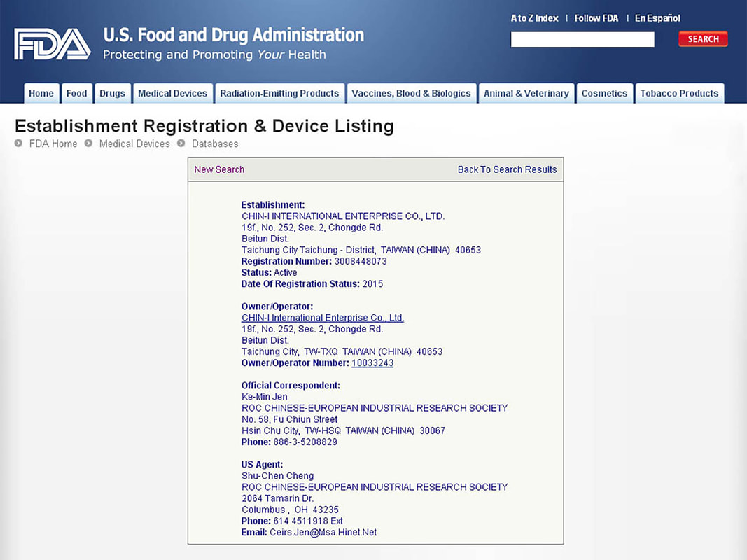
Task: Open the Animal & Veterinary tab
Action: point(526,93)
